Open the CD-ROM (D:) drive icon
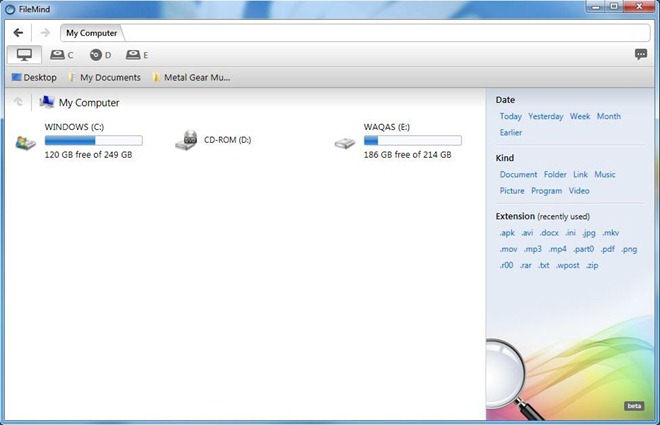 [186, 140]
